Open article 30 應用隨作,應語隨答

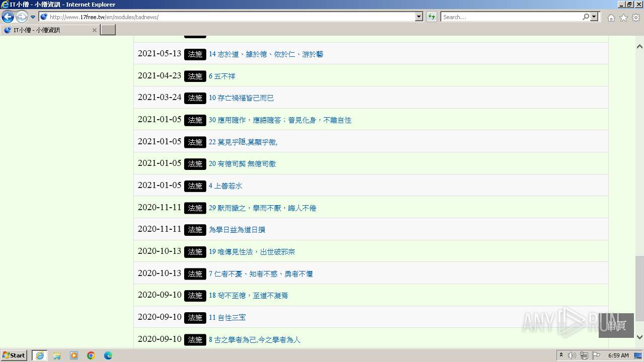280,120
